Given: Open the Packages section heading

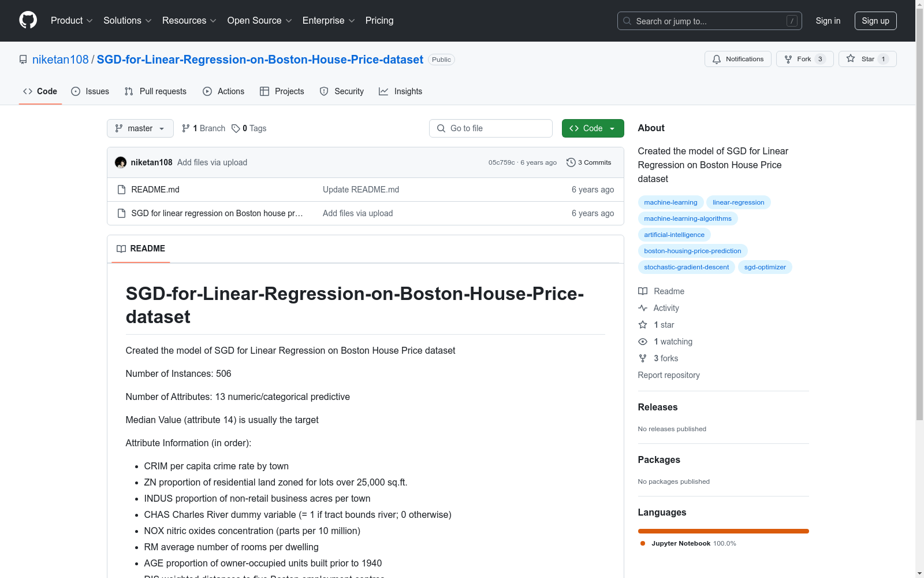Looking at the screenshot, I should [x=659, y=460].
